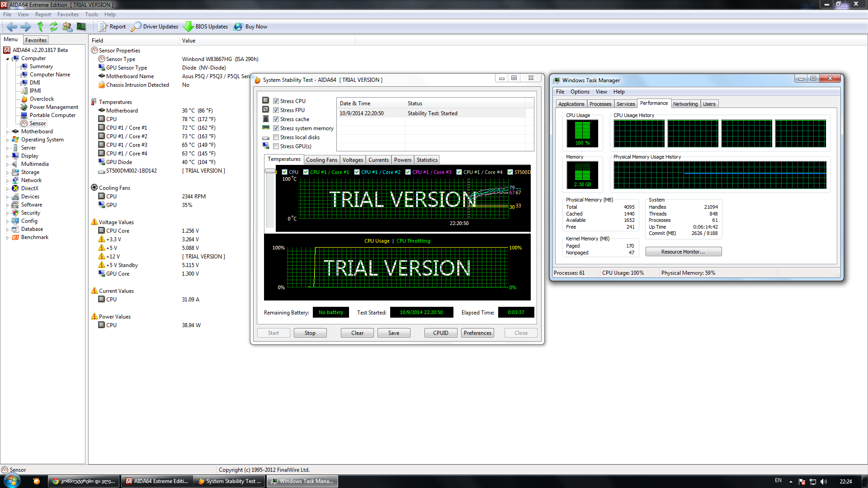This screenshot has width=868, height=488.
Task: Click the Up level arrow icon
Action: tap(40, 27)
